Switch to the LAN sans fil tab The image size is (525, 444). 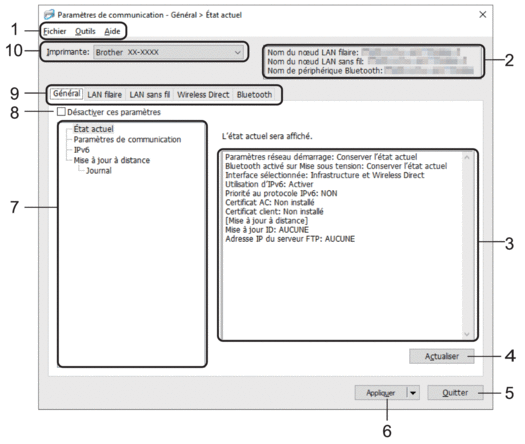point(150,95)
